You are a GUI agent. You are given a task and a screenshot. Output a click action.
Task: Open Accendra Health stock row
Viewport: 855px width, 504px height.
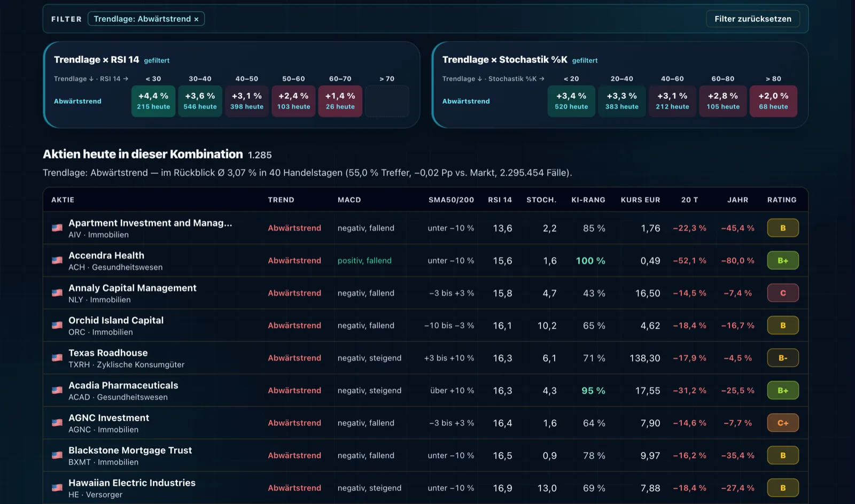[425, 261]
